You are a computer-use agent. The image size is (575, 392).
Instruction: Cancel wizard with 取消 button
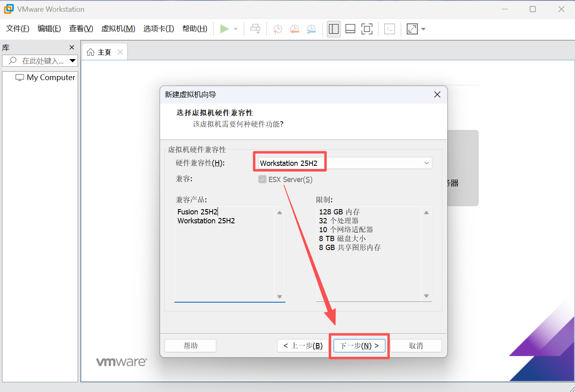pyautogui.click(x=416, y=345)
